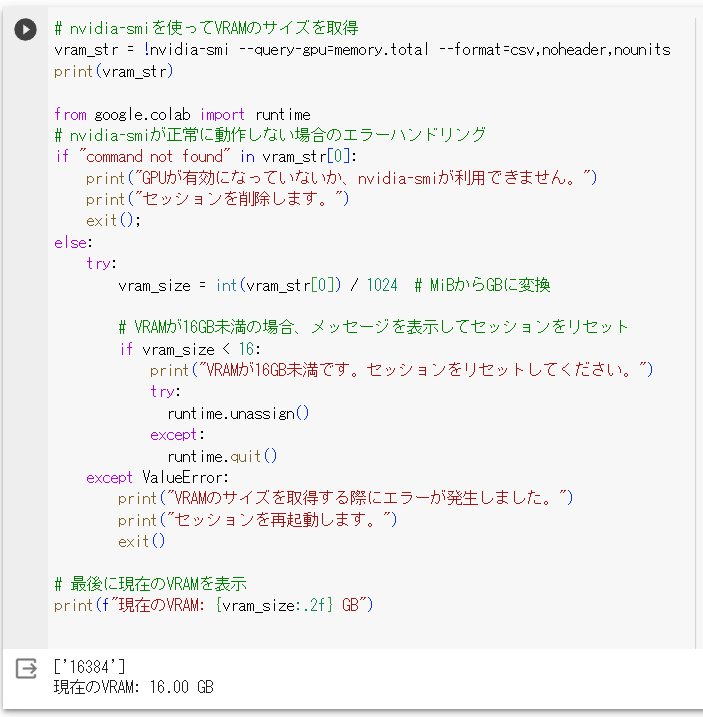Screen dimensions: 703x717
Task: Place cursor on 'vram_str = !nvidia-smi' line
Action: coord(362,49)
